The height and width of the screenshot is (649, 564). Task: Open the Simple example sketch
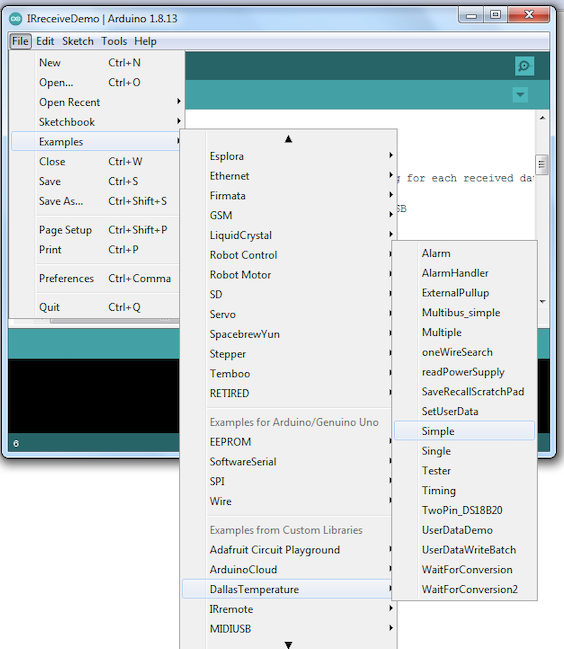click(x=465, y=431)
